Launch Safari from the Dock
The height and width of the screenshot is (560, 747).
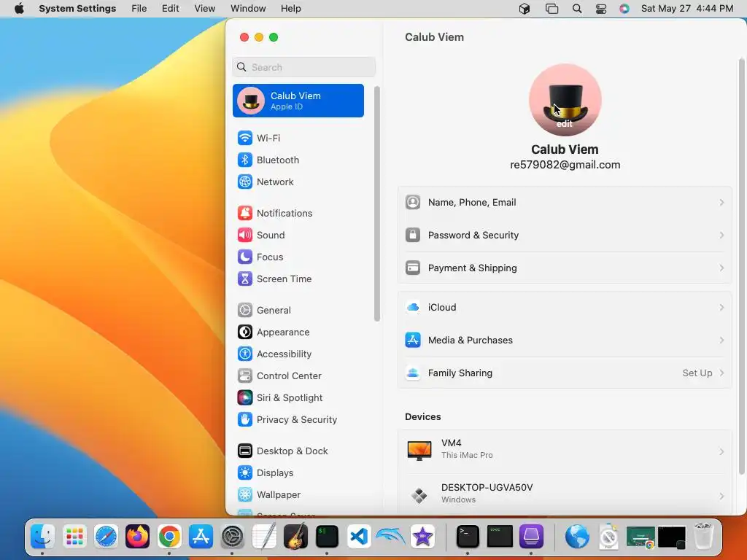click(x=106, y=537)
